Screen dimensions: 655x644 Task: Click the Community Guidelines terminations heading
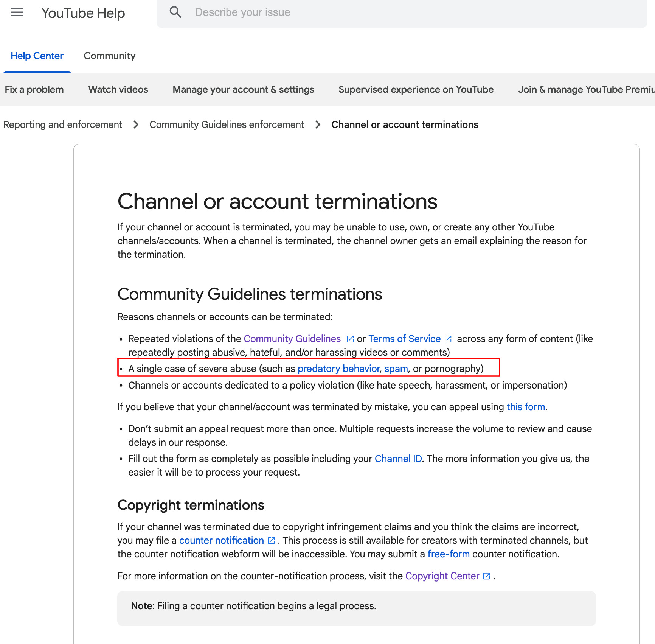coord(250,294)
